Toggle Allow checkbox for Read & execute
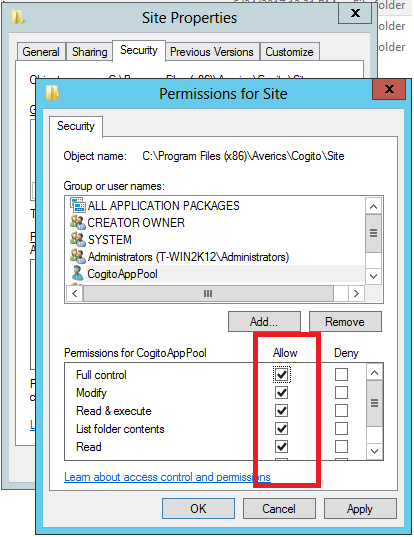Viewport: 414px width, 537px height. [281, 410]
